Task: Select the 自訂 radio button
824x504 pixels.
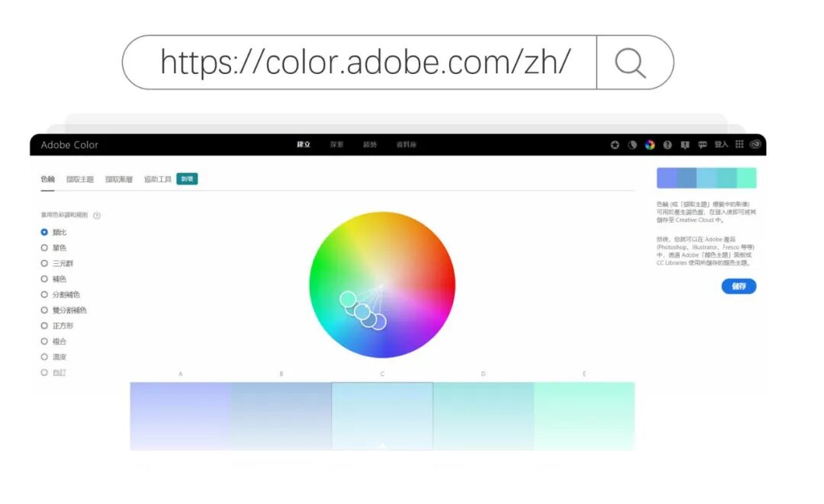Action: point(44,372)
